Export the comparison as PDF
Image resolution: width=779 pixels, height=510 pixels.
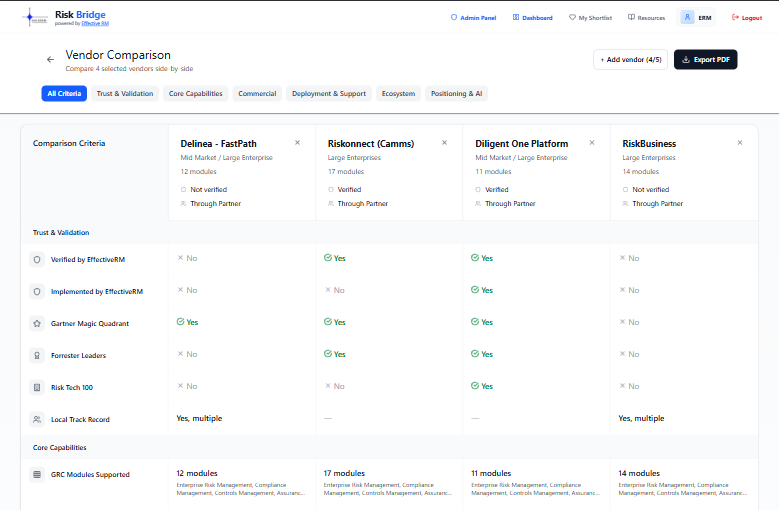(x=705, y=60)
